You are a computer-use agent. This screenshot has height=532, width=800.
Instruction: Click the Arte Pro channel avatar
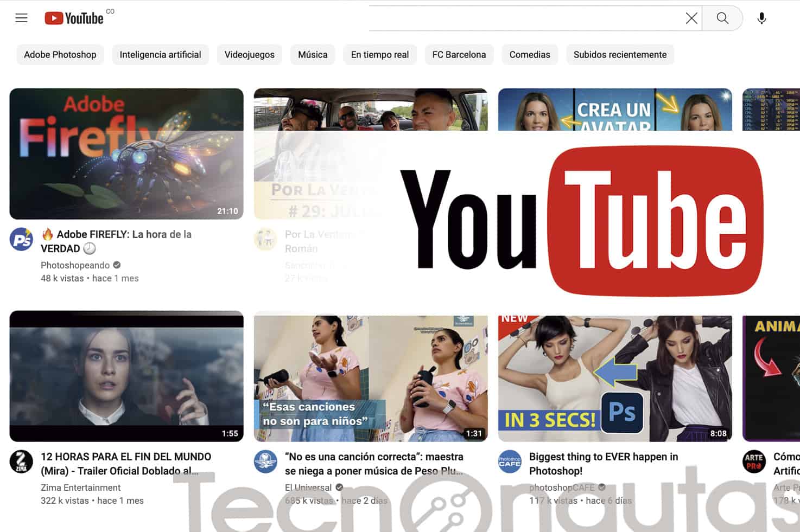click(754, 462)
